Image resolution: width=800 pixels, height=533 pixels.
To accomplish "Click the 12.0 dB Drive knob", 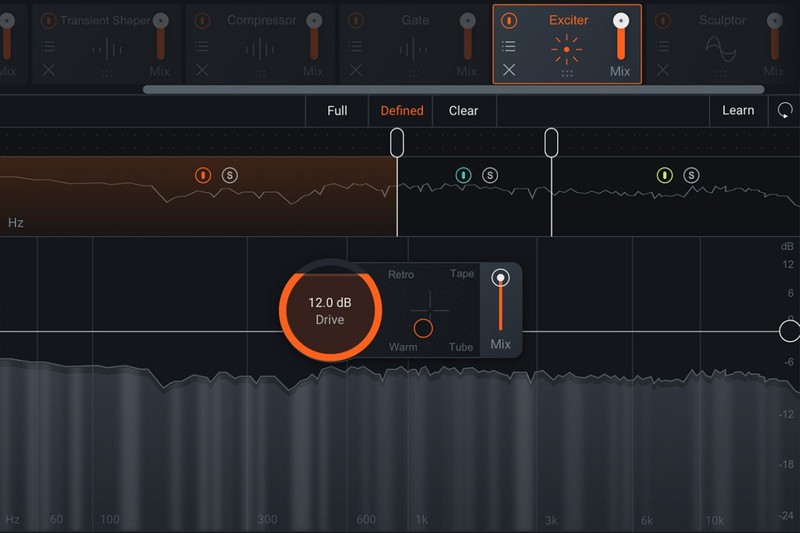I will click(x=330, y=310).
